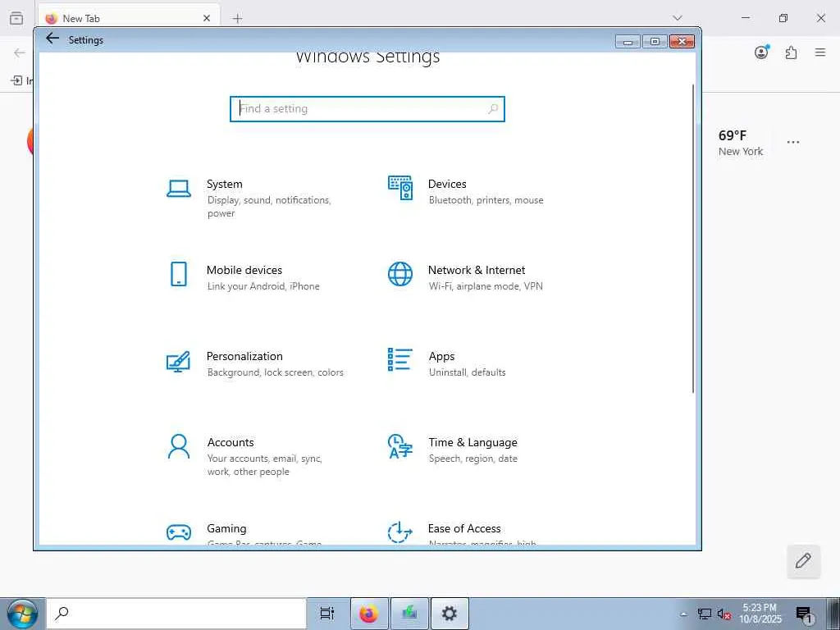Click the green taskbar application icon
840x630 pixels.
410,614
